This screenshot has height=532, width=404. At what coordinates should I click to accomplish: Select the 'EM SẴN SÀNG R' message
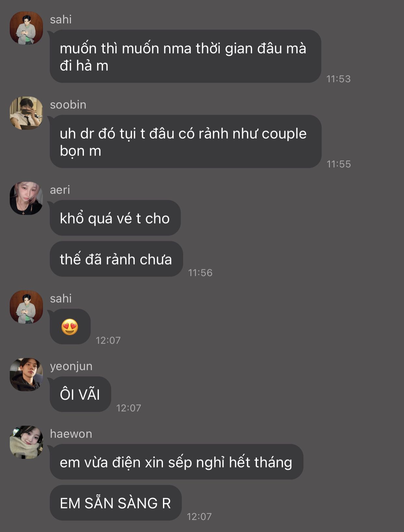pyautogui.click(x=115, y=503)
